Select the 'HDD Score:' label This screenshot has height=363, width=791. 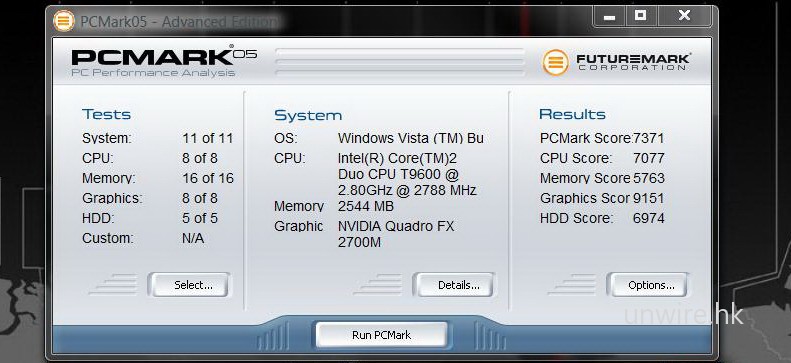point(577,218)
